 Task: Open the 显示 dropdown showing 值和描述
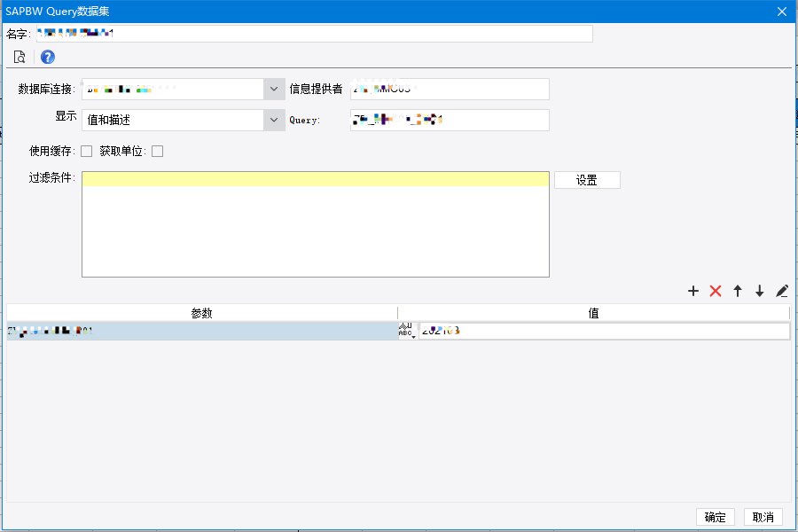point(274,121)
